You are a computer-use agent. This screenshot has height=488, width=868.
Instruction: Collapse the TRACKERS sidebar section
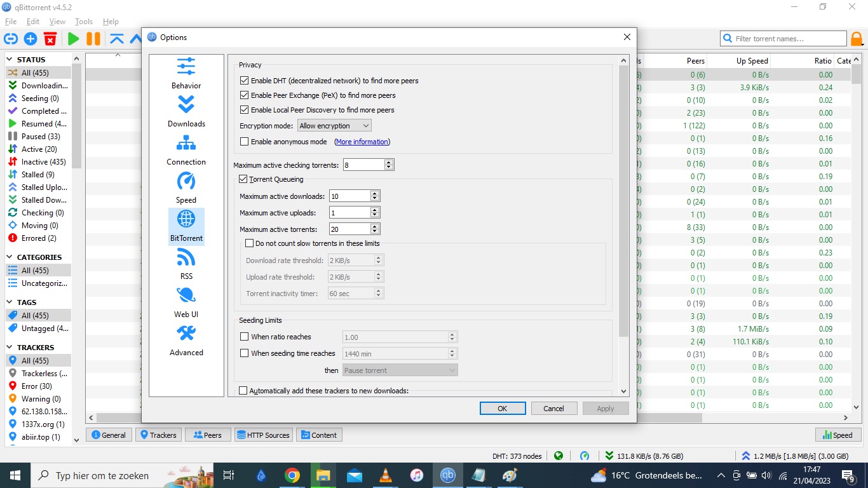coord(10,348)
